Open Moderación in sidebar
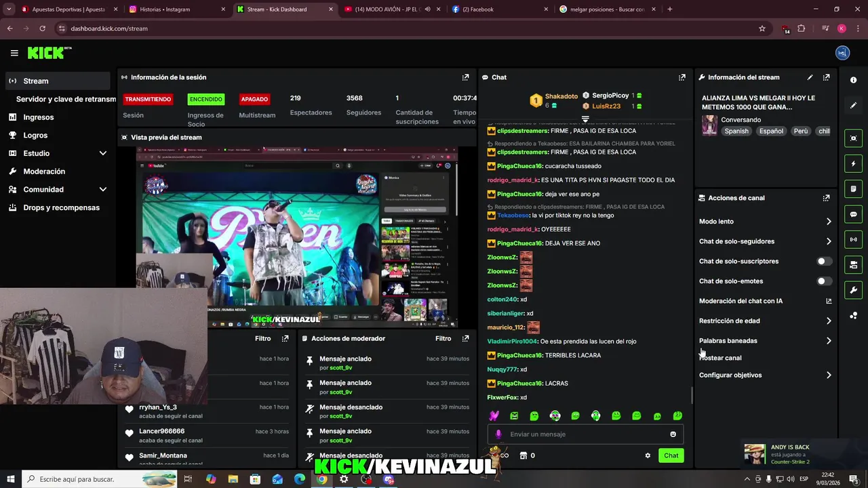 click(x=44, y=171)
